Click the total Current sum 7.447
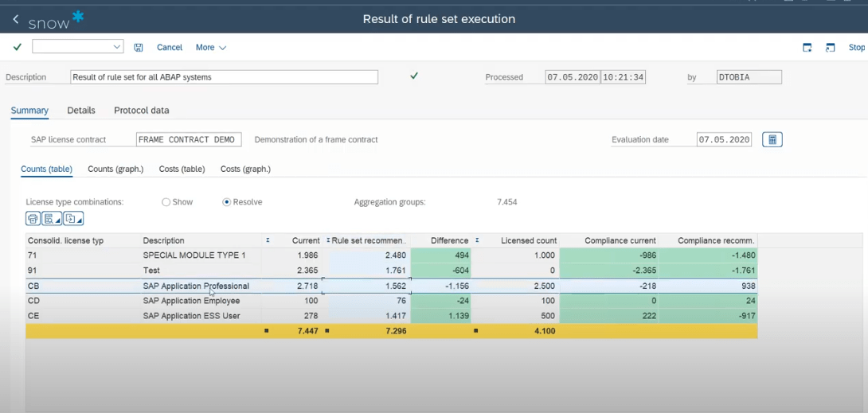Image resolution: width=868 pixels, height=413 pixels. tap(307, 331)
